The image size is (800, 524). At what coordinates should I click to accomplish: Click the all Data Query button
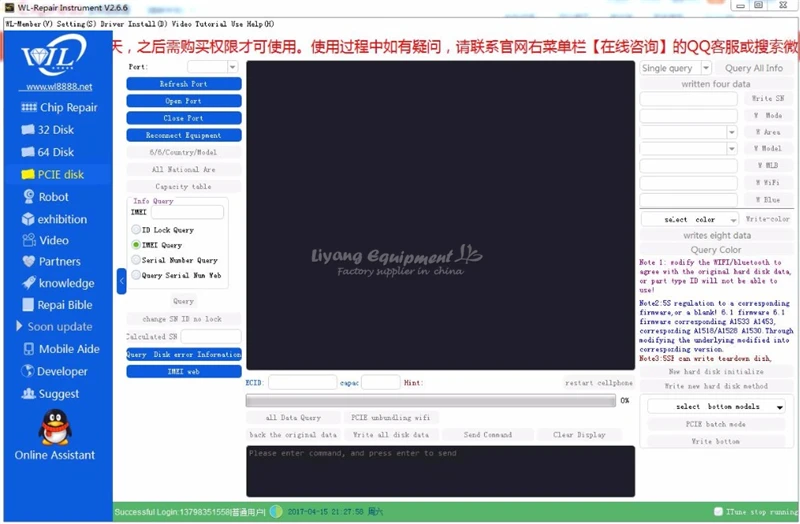click(x=293, y=417)
